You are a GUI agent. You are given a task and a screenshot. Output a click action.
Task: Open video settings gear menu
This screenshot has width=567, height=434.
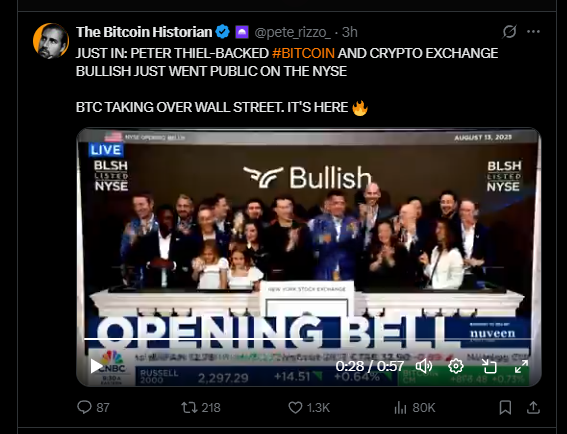(x=456, y=366)
